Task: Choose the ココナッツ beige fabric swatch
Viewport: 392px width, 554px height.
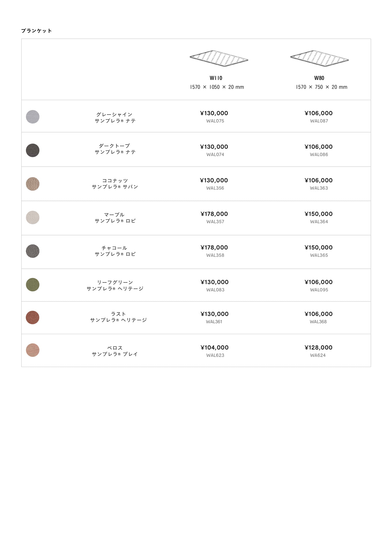Action: (33, 184)
